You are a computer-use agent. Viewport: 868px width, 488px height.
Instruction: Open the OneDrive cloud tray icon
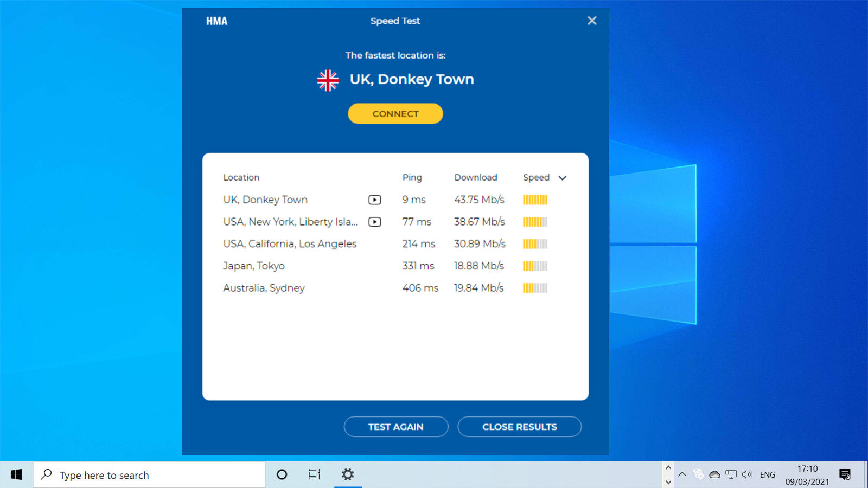[714, 474]
